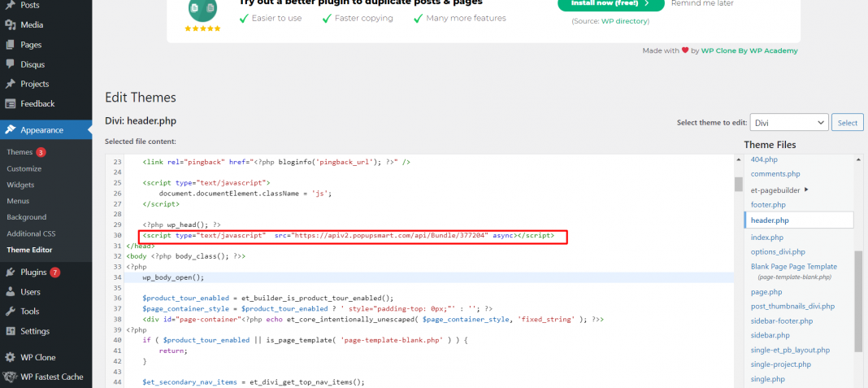Click the Tools wrench icon
Viewport: 868px width, 388px height.
click(x=10, y=312)
